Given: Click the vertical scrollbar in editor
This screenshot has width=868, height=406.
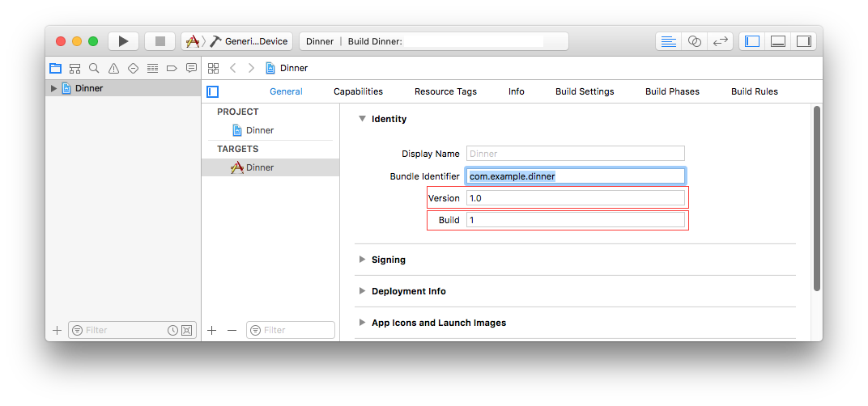Looking at the screenshot, I should pos(816,198).
